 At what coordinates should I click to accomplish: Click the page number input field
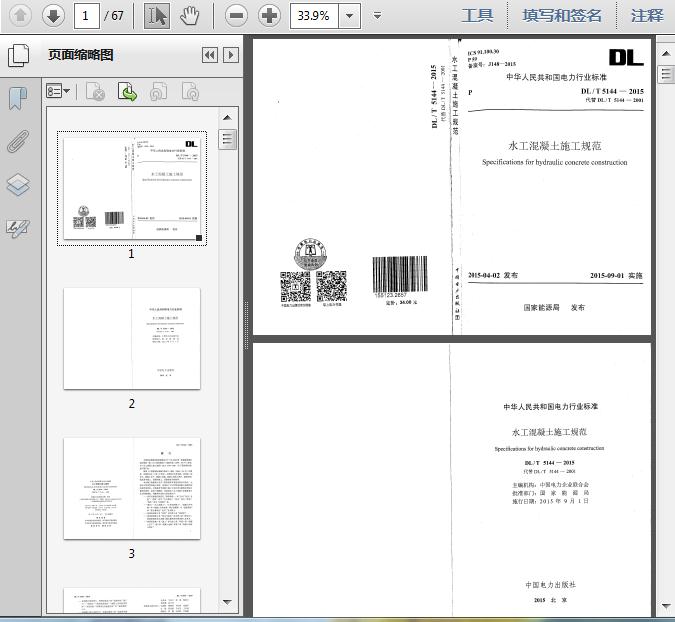coord(87,15)
